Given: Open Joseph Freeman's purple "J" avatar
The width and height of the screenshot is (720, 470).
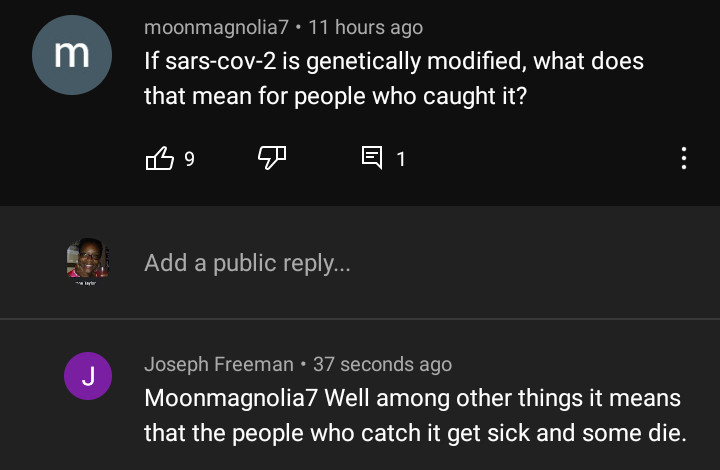Looking at the screenshot, I should [87, 377].
